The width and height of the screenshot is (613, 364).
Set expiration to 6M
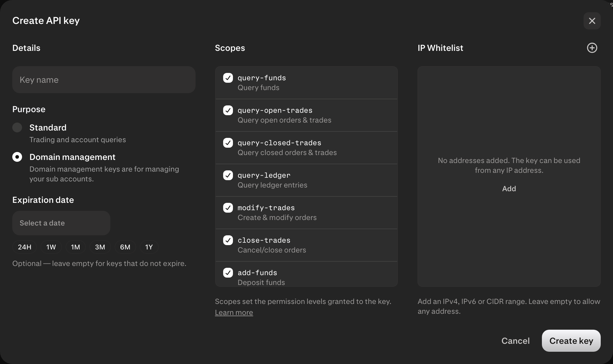point(125,247)
